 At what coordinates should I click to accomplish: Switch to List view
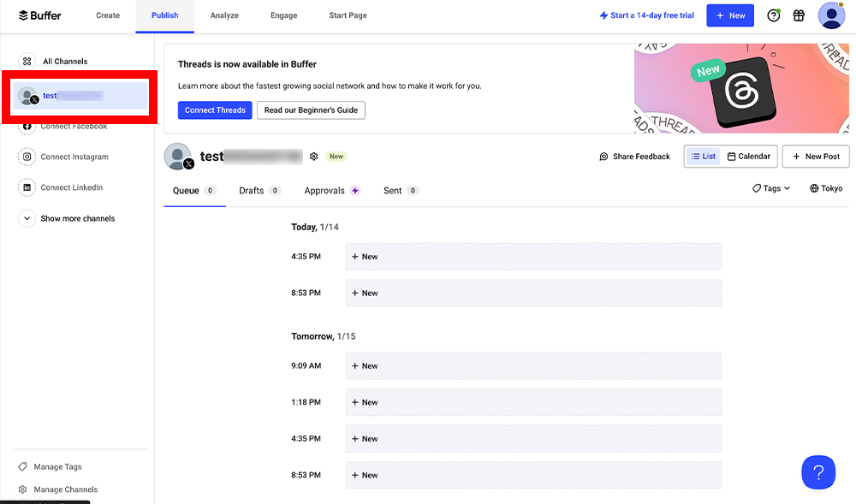[703, 157]
